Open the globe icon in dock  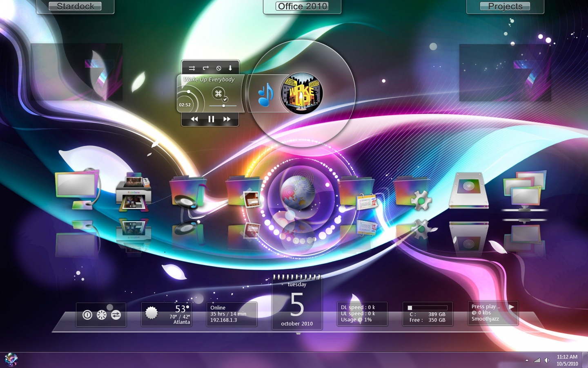(297, 193)
